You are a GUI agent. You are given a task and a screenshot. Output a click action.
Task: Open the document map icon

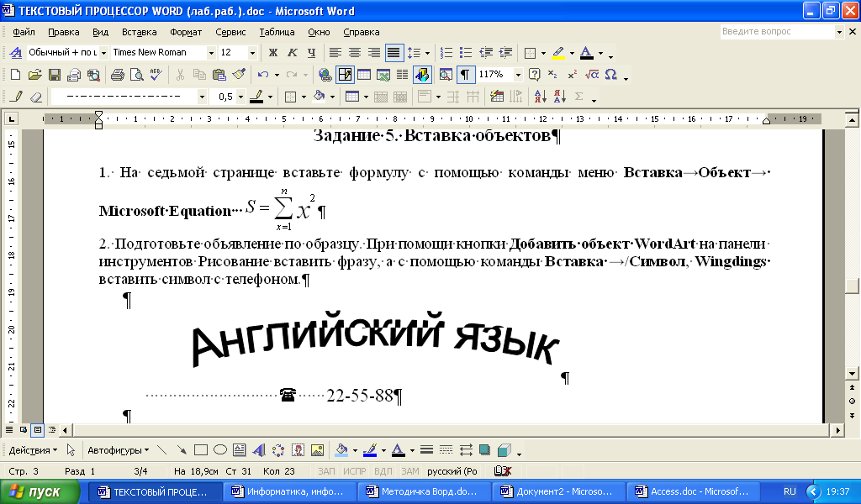click(x=446, y=75)
